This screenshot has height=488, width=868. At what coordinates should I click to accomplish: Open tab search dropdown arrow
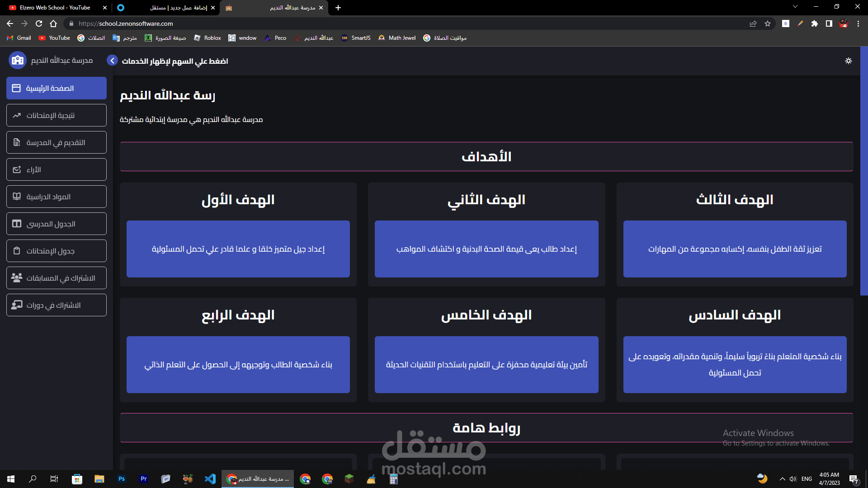(x=795, y=7)
